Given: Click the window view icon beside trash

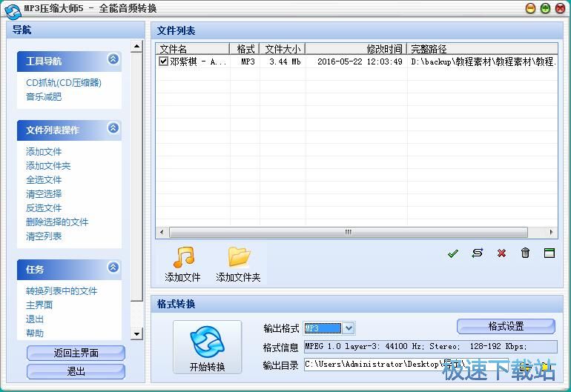Looking at the screenshot, I should coord(549,253).
